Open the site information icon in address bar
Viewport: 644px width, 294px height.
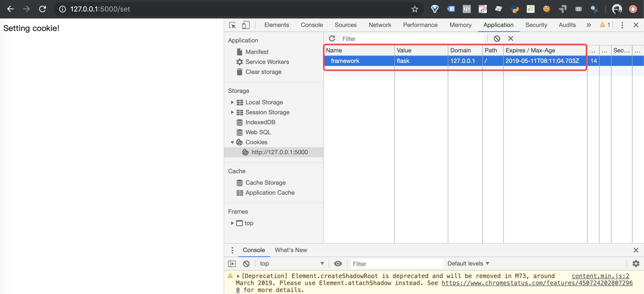pos(63,9)
